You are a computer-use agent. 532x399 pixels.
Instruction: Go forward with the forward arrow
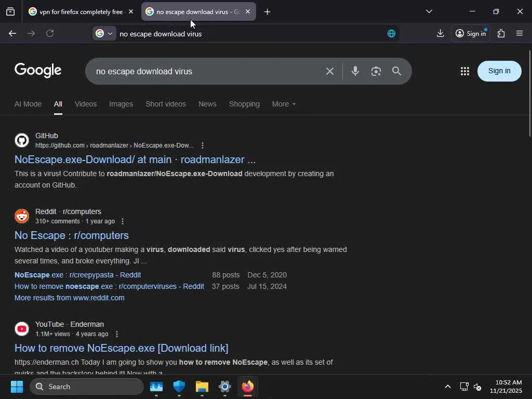tap(31, 33)
